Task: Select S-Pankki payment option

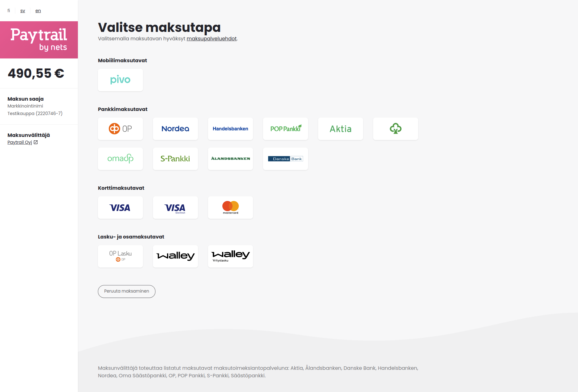Action: 175,159
